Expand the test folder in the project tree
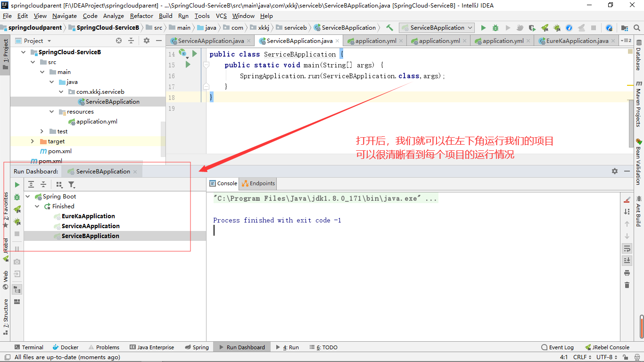 [42, 132]
